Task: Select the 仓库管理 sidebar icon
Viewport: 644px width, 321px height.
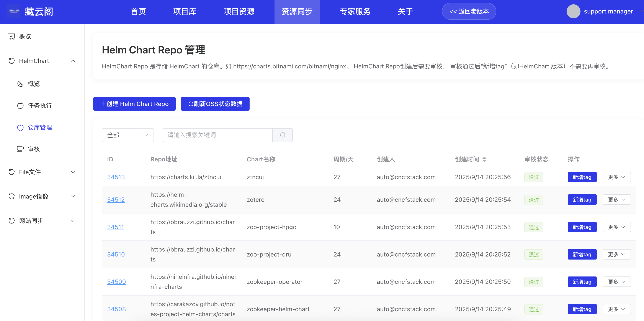Action: click(x=21, y=127)
